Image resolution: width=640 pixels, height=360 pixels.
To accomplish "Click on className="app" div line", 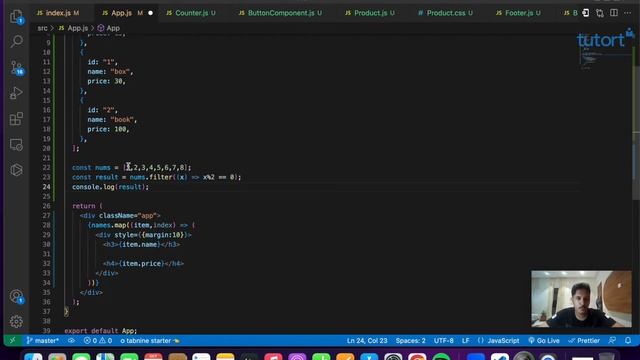I will click(x=120, y=216).
